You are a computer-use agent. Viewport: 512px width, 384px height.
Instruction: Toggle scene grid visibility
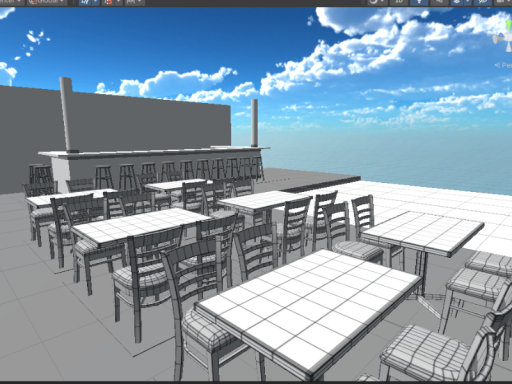point(85,2)
